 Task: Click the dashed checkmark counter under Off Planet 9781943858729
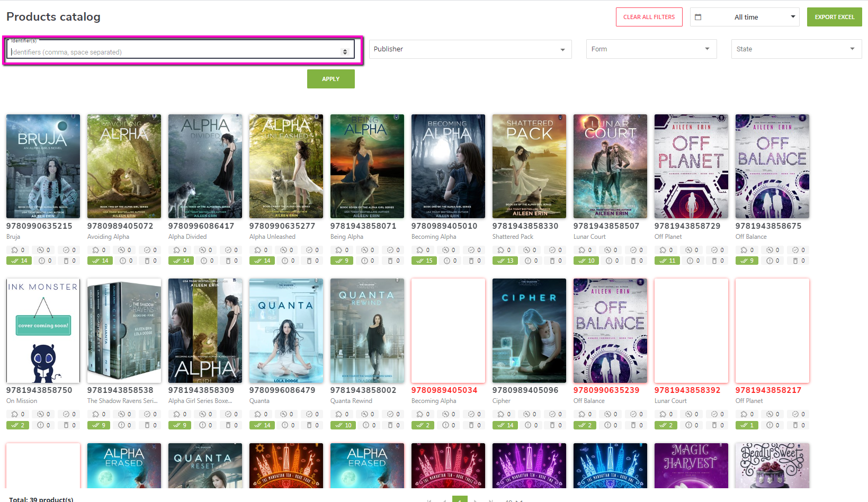coord(718,250)
